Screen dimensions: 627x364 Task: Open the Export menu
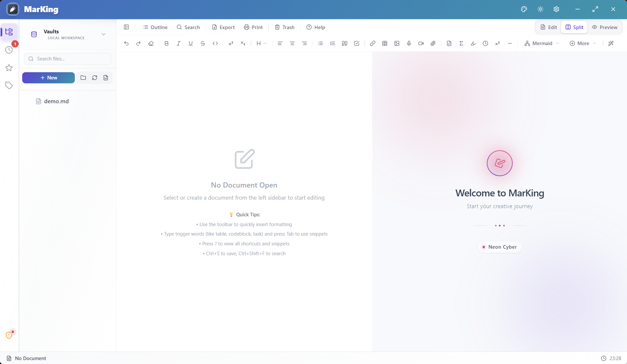(x=223, y=27)
